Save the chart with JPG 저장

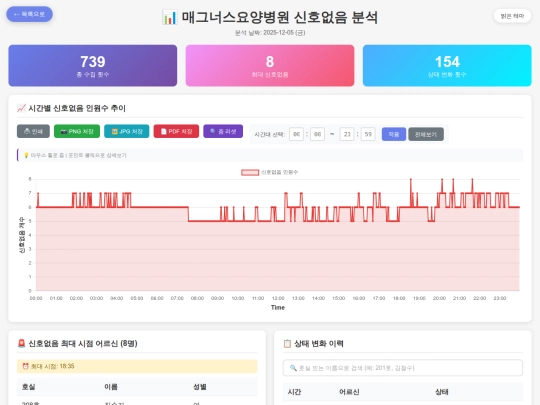pyautogui.click(x=127, y=131)
